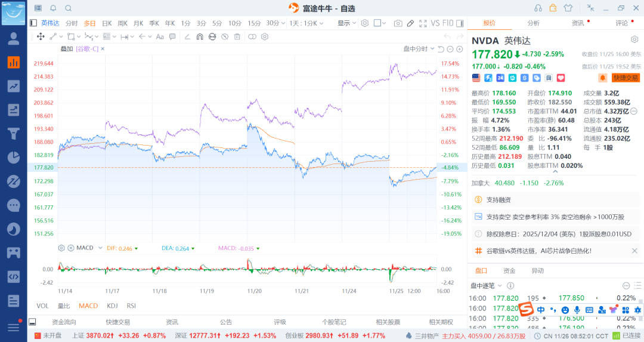
Task: Select the KDJ indicator tab
Action: pyautogui.click(x=112, y=306)
